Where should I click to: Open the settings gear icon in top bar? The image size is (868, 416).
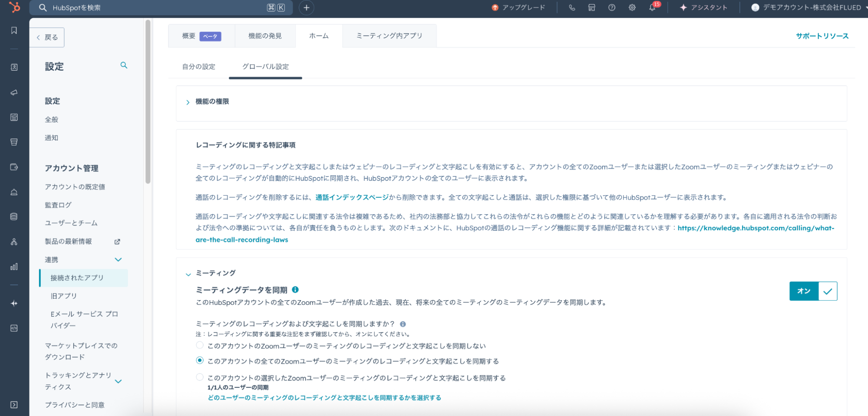632,7
